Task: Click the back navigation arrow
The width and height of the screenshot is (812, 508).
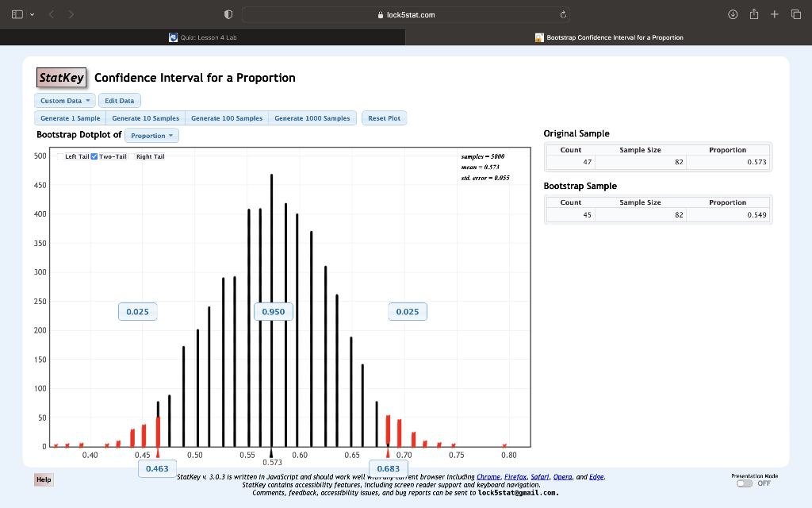Action: (50, 13)
